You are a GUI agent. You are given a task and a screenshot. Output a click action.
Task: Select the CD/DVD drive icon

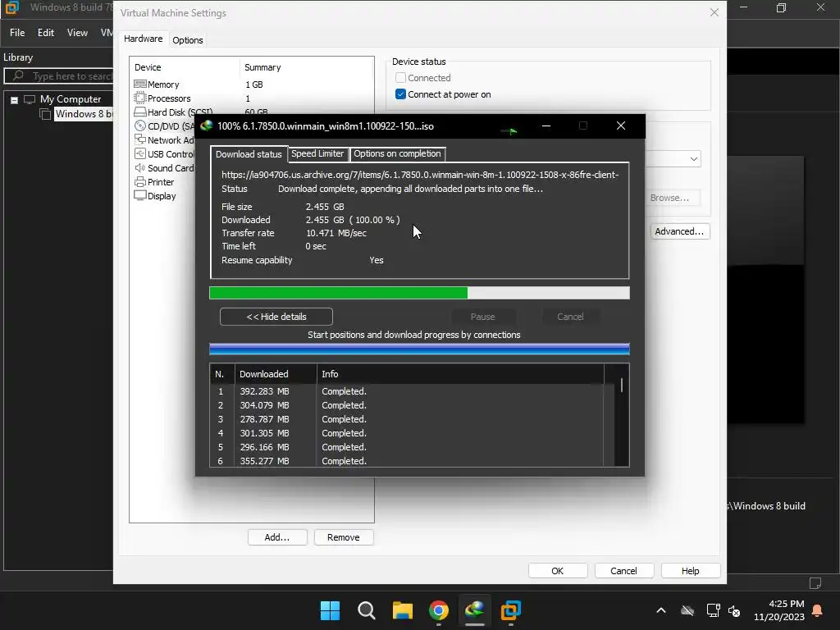pos(139,126)
